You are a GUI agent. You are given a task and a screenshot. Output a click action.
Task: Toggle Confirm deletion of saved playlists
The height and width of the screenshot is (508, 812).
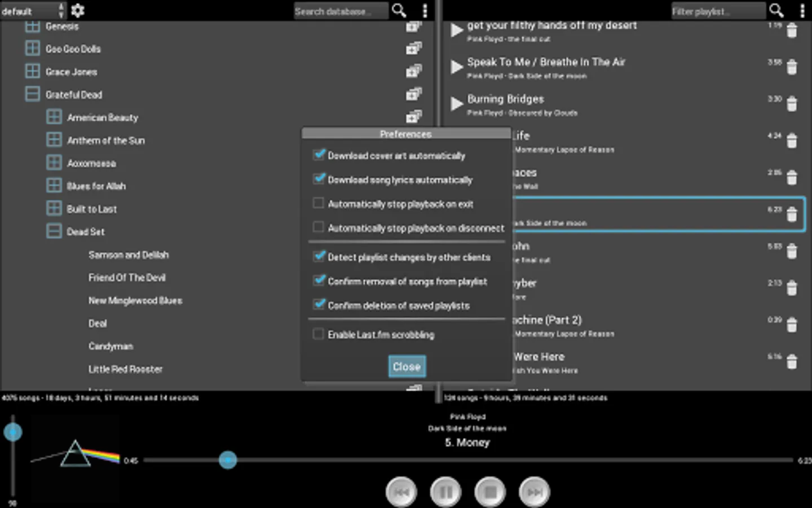coord(319,305)
